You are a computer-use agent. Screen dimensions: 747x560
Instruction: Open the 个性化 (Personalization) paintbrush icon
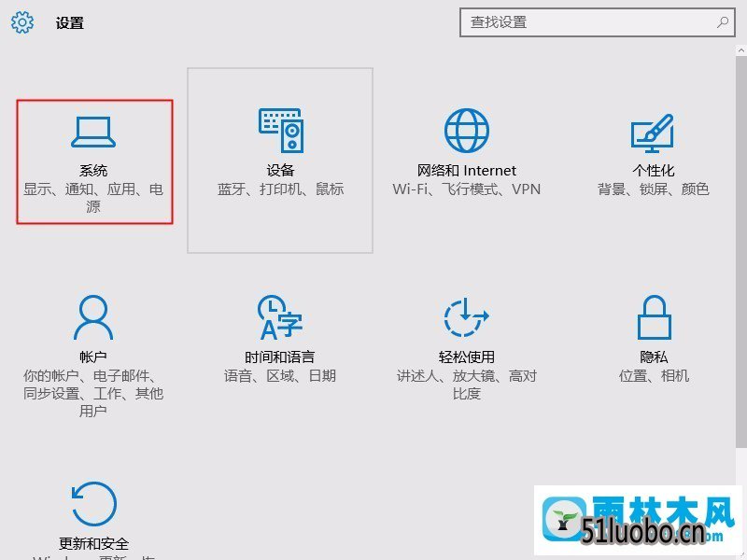tap(653, 133)
